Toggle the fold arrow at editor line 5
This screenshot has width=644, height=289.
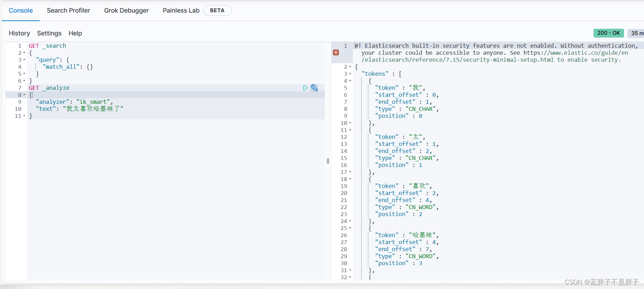pyautogui.click(x=24, y=74)
